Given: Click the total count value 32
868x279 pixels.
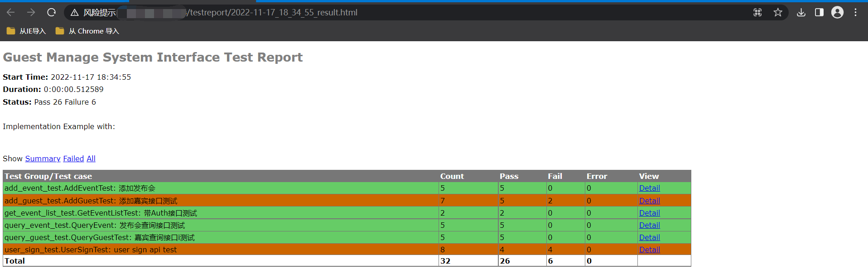Looking at the screenshot, I should click(x=445, y=261).
